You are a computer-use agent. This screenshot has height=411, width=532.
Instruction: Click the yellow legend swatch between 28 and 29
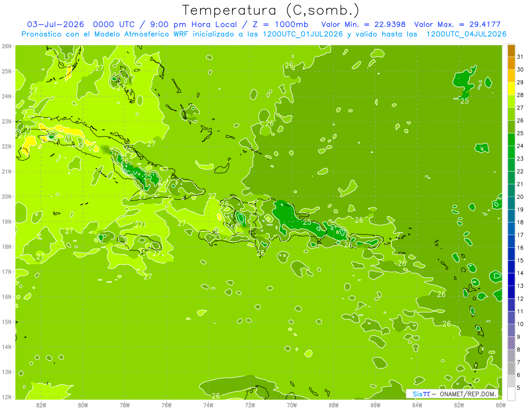511,88
